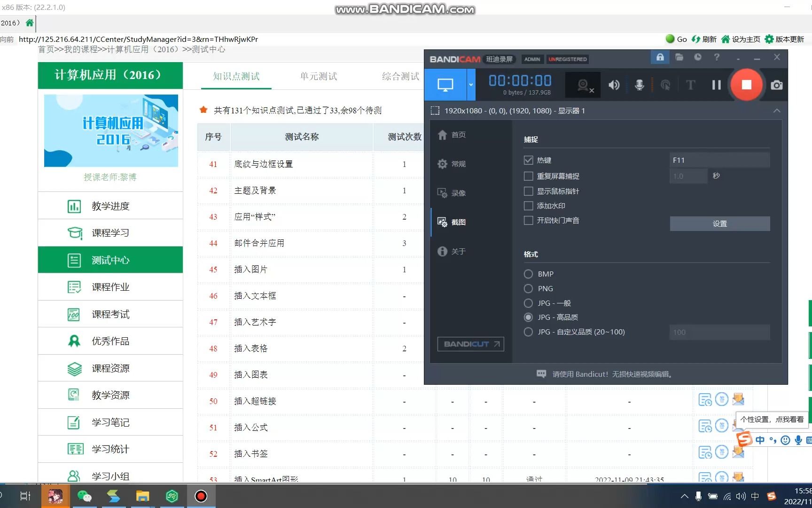Screen dimensions: 812x508
Task: Open 学习笔记 in the course sidebar
Action: tap(110, 422)
